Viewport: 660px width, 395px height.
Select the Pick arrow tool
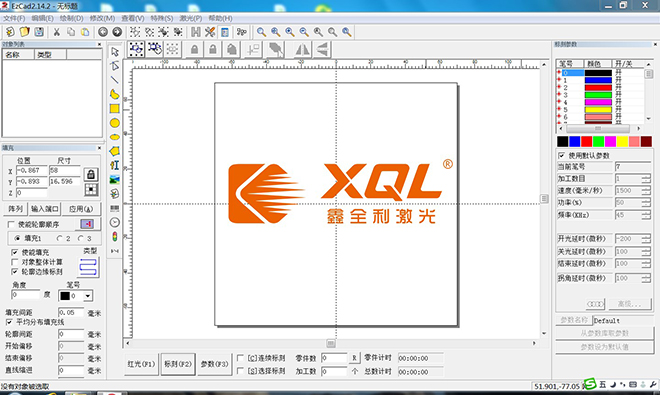(114, 52)
